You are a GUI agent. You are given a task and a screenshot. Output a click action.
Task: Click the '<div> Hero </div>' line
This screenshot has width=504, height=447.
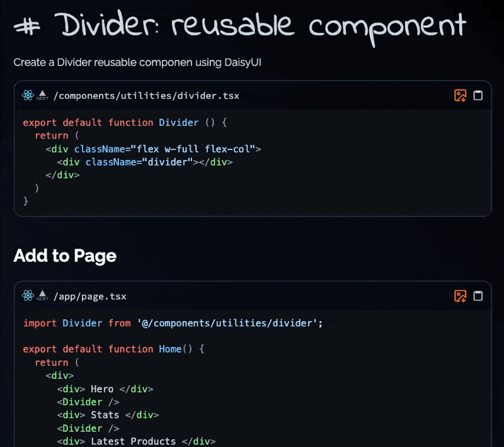click(105, 389)
